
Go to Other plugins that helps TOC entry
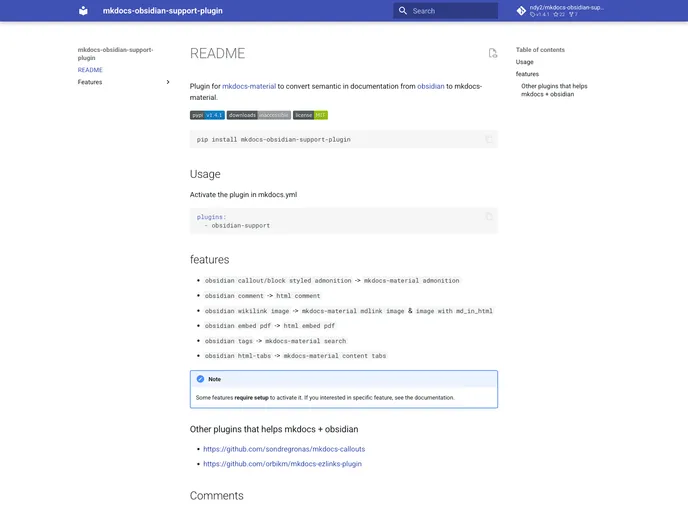click(554, 90)
